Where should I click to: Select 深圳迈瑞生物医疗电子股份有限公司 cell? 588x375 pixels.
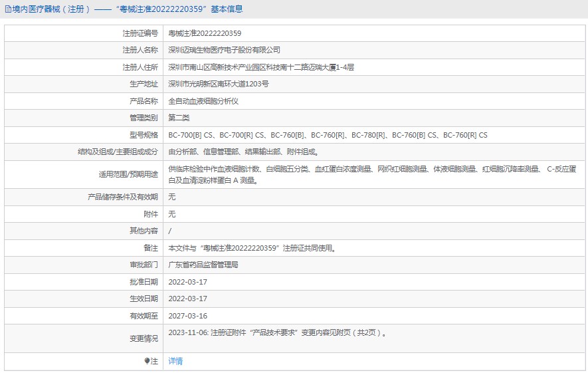(225, 50)
